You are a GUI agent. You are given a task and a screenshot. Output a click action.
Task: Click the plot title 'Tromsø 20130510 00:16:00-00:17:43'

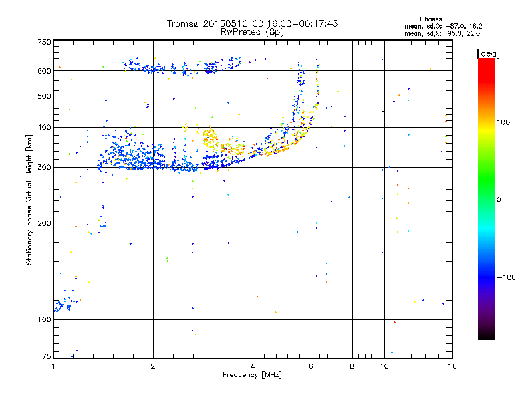pos(252,23)
